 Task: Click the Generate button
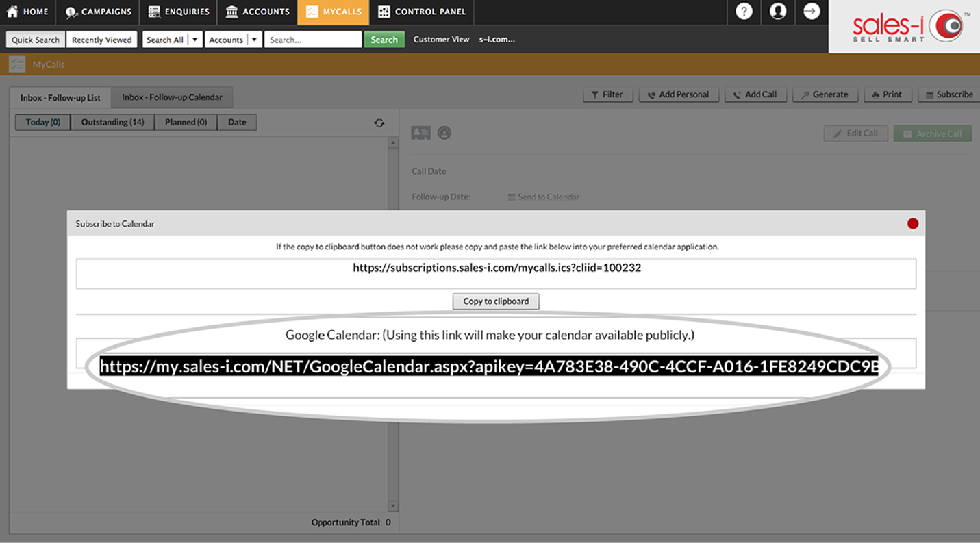(x=825, y=94)
